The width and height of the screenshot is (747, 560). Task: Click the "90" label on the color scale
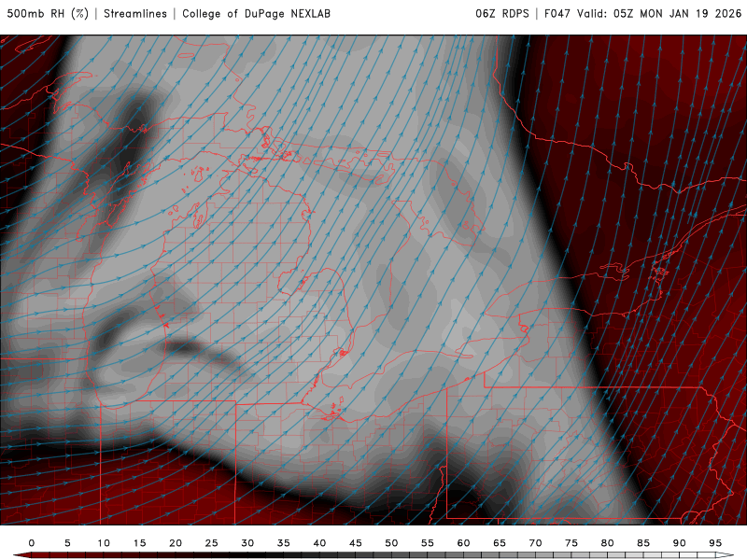pyautogui.click(x=680, y=543)
